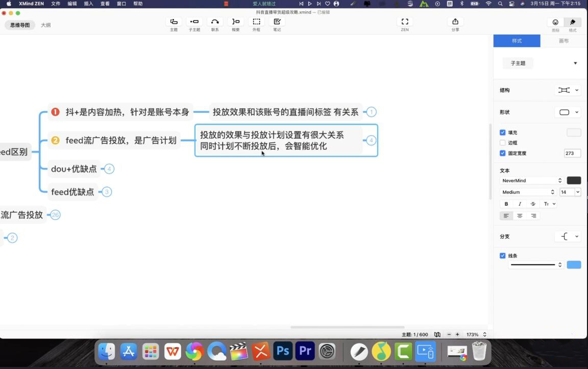Open the 分享 share menu
Screen dimensions: 588x369
point(455,22)
